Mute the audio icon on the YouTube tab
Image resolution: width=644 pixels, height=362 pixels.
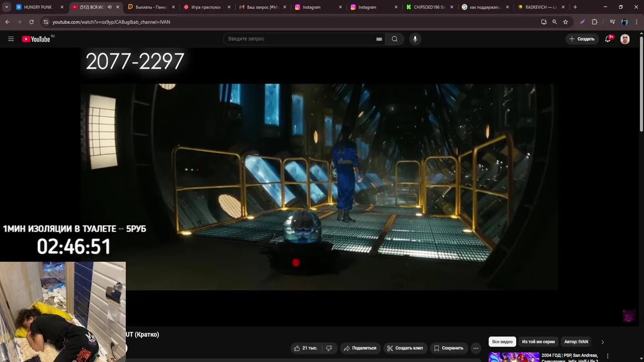(110, 7)
